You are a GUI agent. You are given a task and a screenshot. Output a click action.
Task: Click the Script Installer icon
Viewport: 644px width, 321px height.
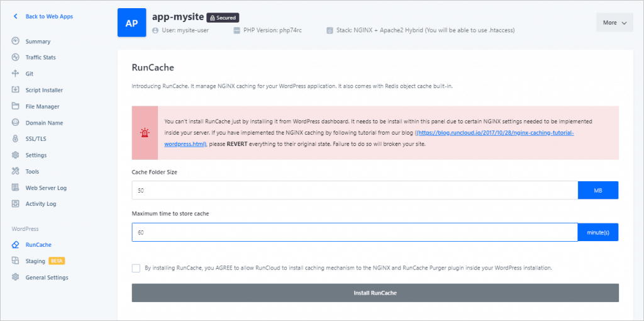15,90
